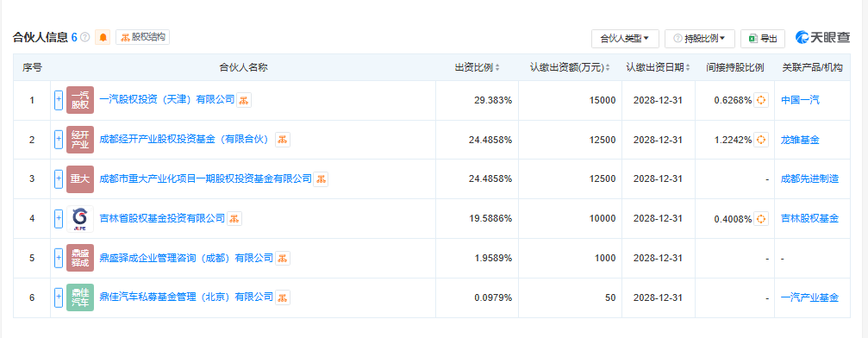The width and height of the screenshot is (868, 338).
Task: Click the 鼎盛驿成 logo thumbnail
Action: [x=80, y=258]
